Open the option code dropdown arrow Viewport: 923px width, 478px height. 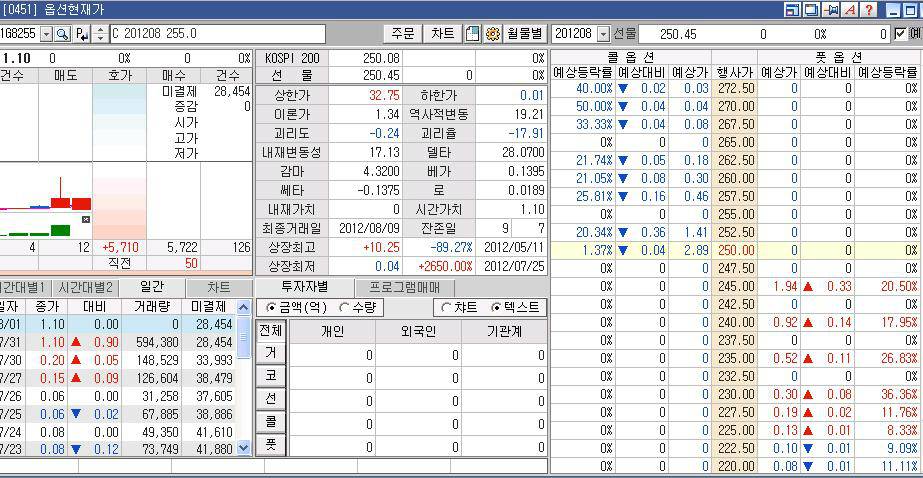coord(46,34)
